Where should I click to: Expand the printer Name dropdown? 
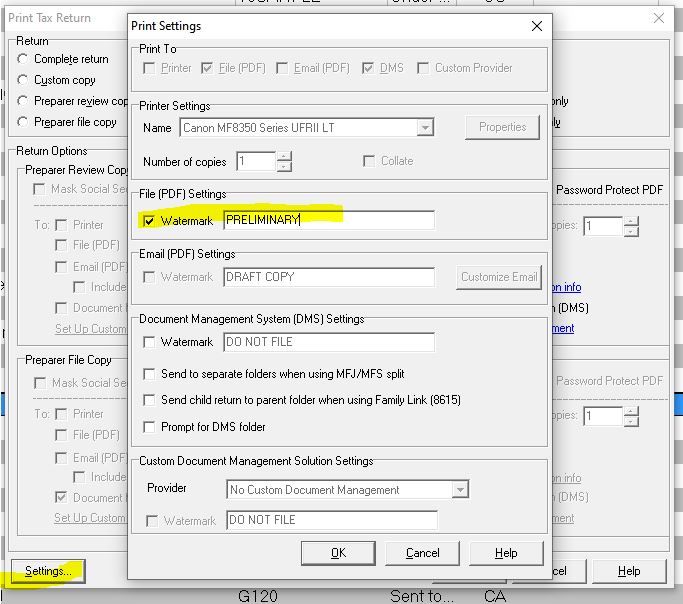[425, 128]
